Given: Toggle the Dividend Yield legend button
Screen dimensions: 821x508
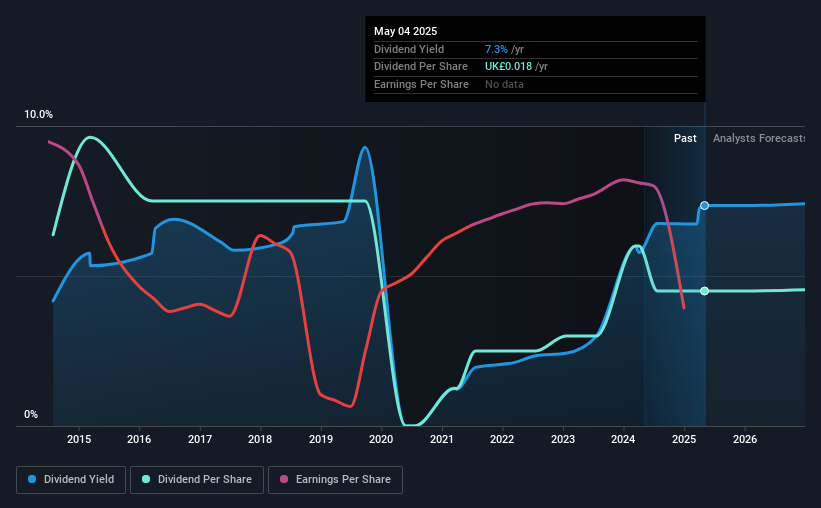Looking at the screenshot, I should (71, 479).
